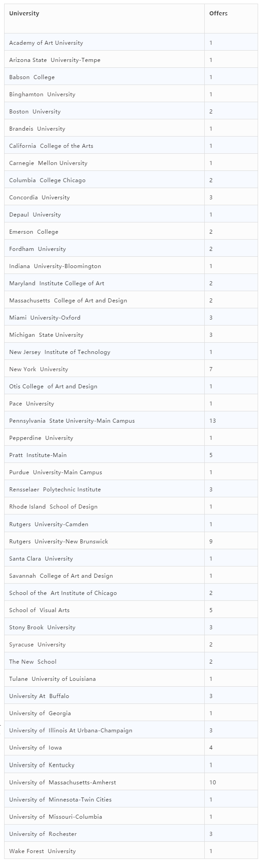Click the Fordham University entry
The width and height of the screenshot is (264, 868).
[37, 249]
